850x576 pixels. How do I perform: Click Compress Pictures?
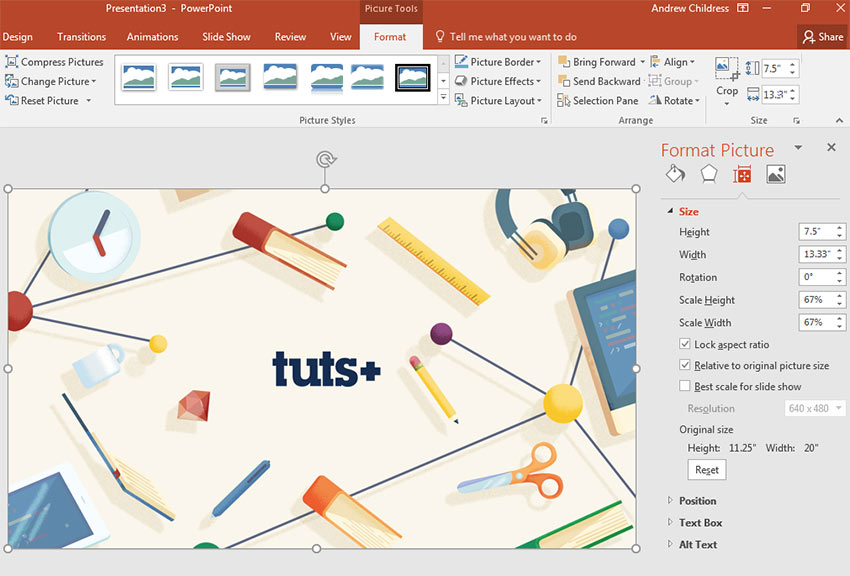pyautogui.click(x=55, y=61)
